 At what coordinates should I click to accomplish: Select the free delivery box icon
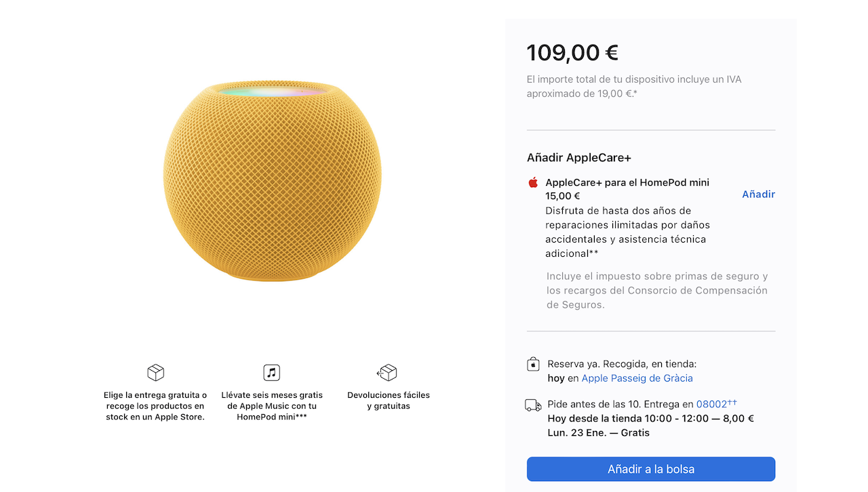click(155, 372)
